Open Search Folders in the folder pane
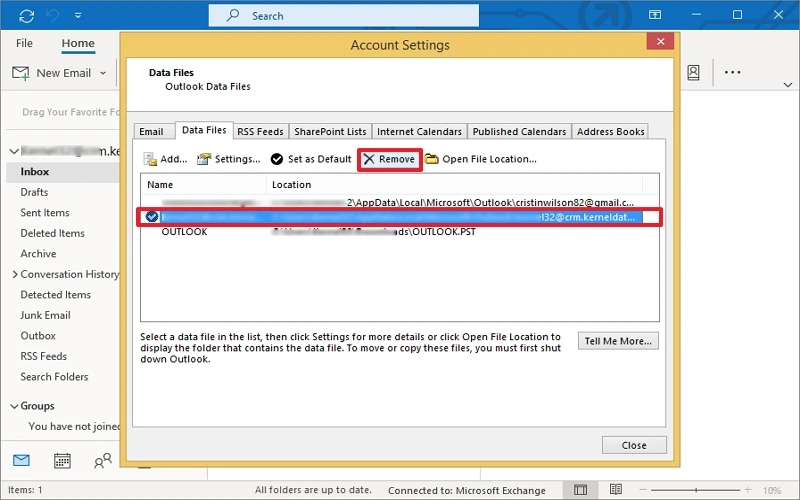The width and height of the screenshot is (800, 500). pyautogui.click(x=54, y=377)
